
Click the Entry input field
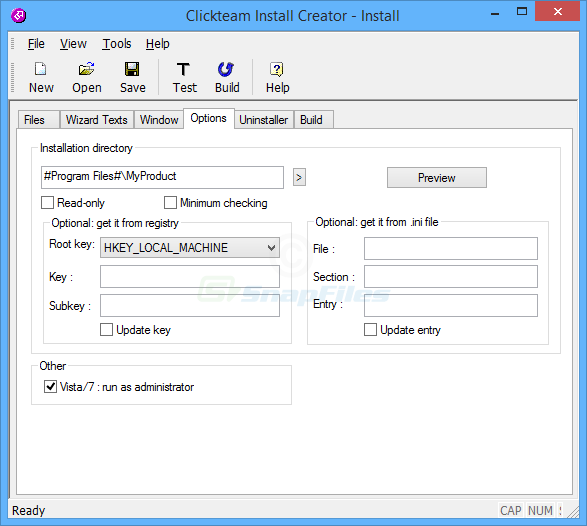point(451,305)
